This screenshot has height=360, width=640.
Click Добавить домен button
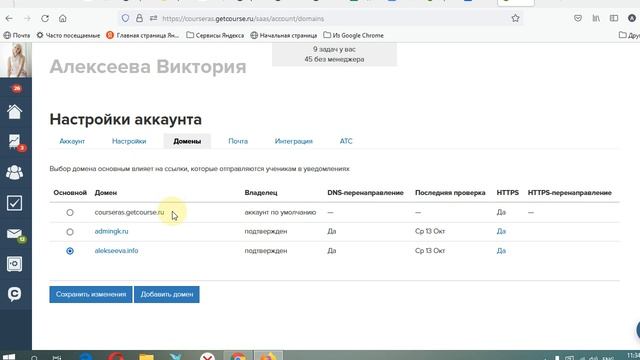tap(167, 294)
